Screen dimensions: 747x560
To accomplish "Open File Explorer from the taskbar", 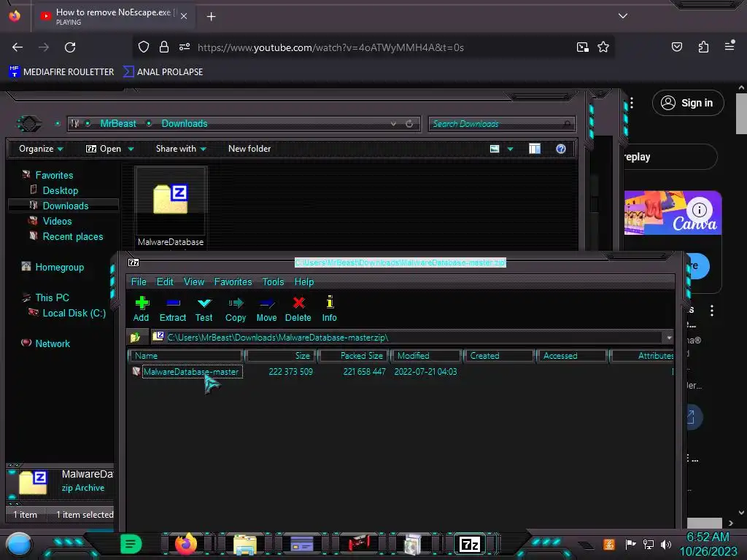I will 245,545.
